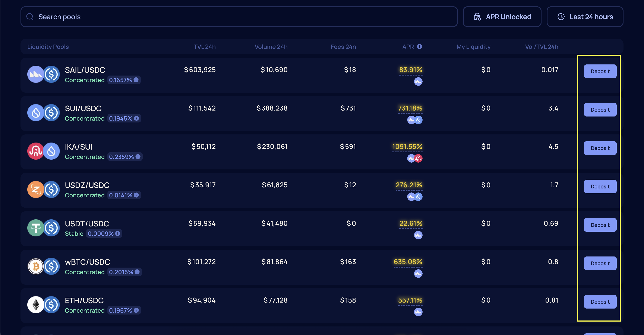Click info icon beside SAIL/USDC 0.1657% fee
This screenshot has height=335, width=644.
coord(136,80)
